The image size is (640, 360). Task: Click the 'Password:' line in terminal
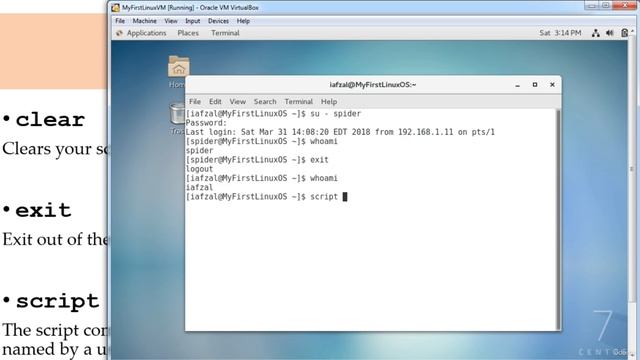(x=206, y=123)
